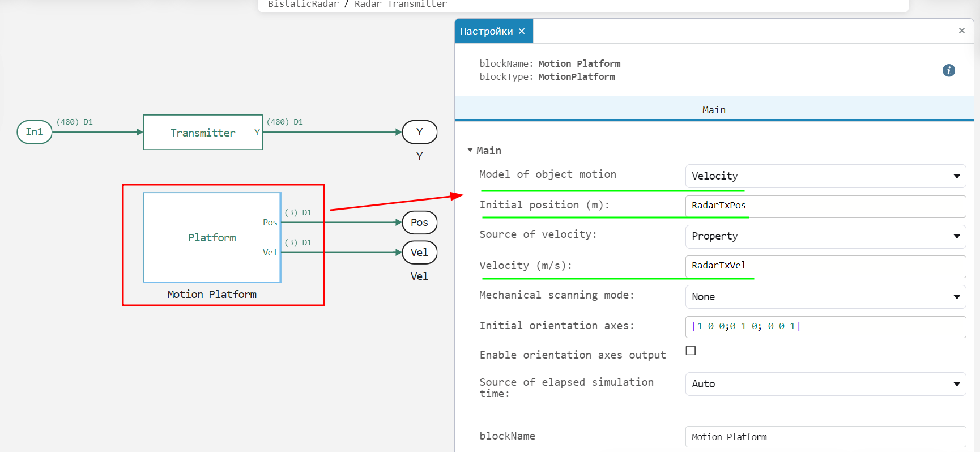This screenshot has height=452, width=980.
Task: Click the blockName text field
Action: click(x=825, y=437)
